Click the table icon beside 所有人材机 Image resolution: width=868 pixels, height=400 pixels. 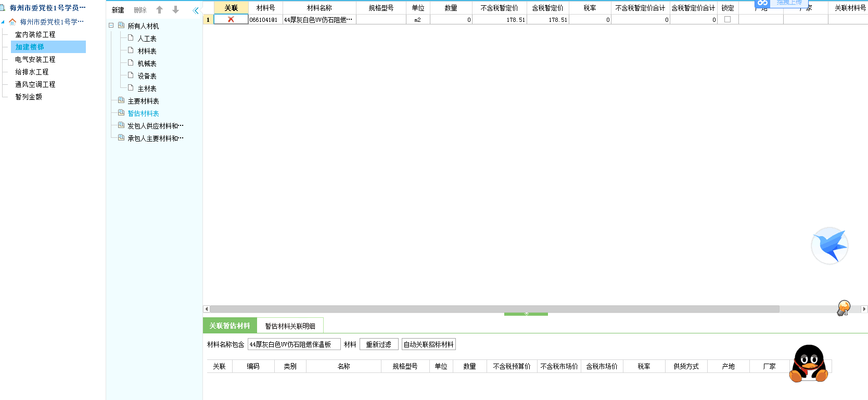[x=121, y=25]
